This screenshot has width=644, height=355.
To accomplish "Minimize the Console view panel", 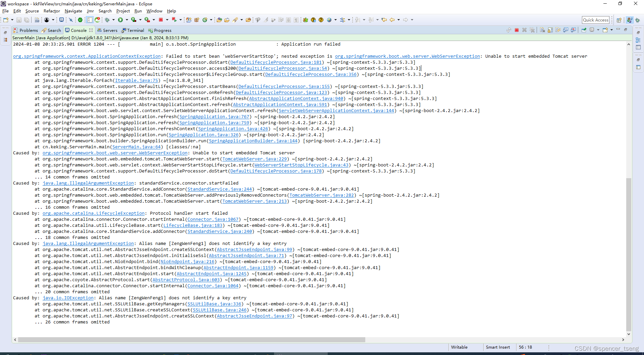I will click(618, 29).
